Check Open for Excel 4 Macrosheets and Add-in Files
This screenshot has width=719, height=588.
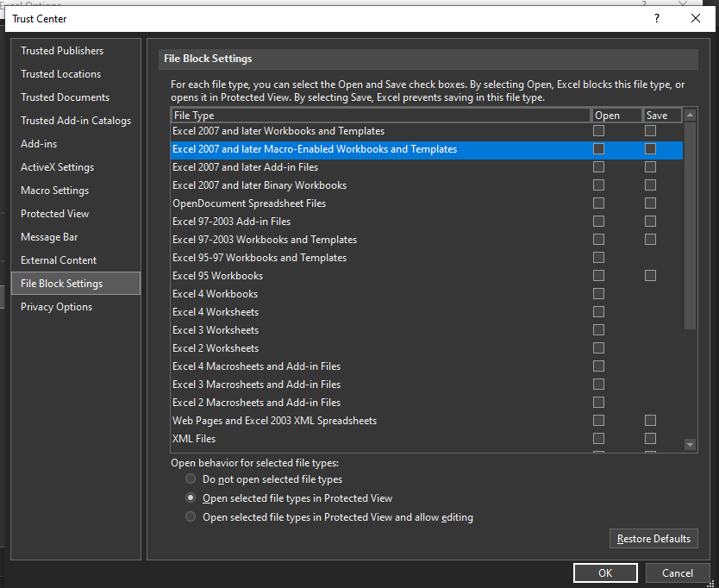(x=598, y=366)
